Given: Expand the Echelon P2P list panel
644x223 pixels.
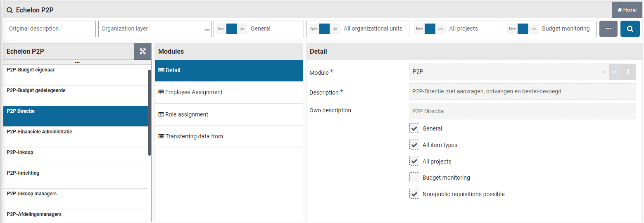Looking at the screenshot, I should click(143, 52).
